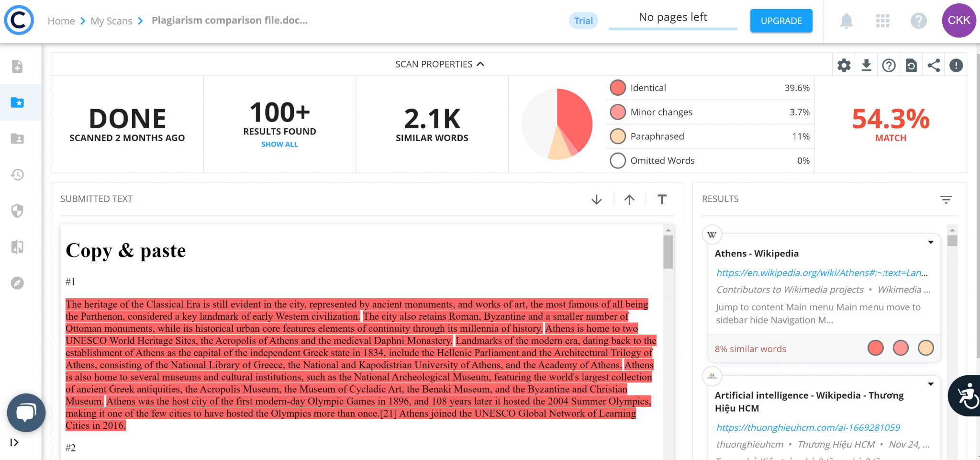Navigate to My Scans breadcrumb
980x460 pixels.
click(x=111, y=21)
